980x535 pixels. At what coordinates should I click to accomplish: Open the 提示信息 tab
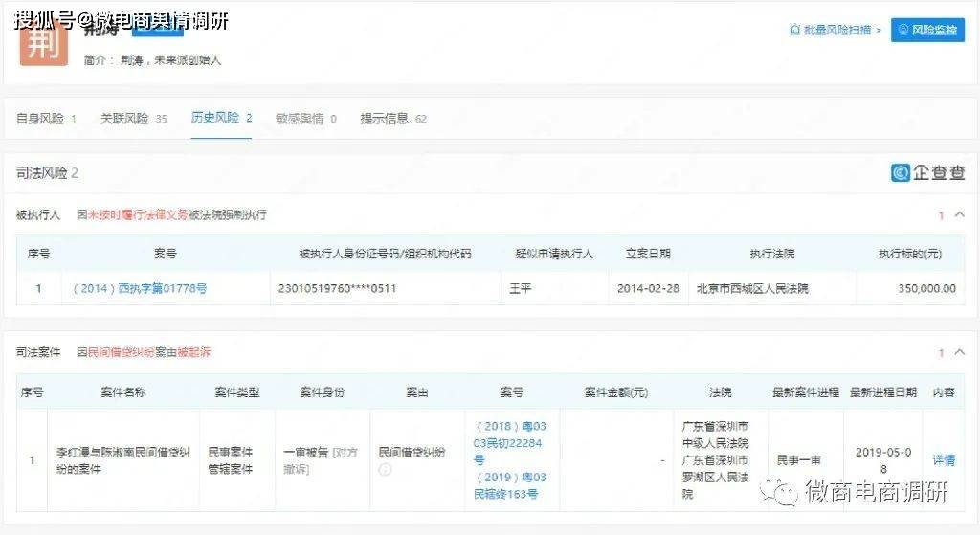click(x=384, y=119)
